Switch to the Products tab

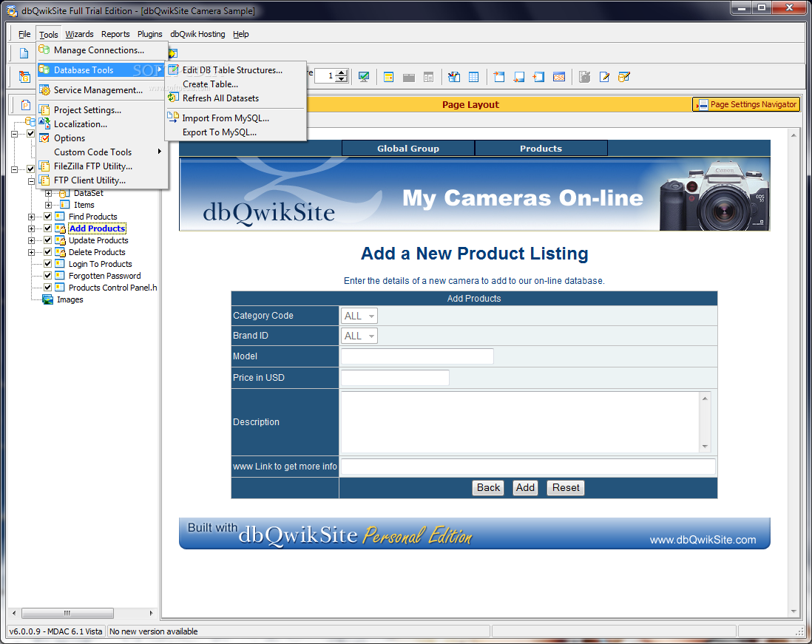[x=541, y=149]
